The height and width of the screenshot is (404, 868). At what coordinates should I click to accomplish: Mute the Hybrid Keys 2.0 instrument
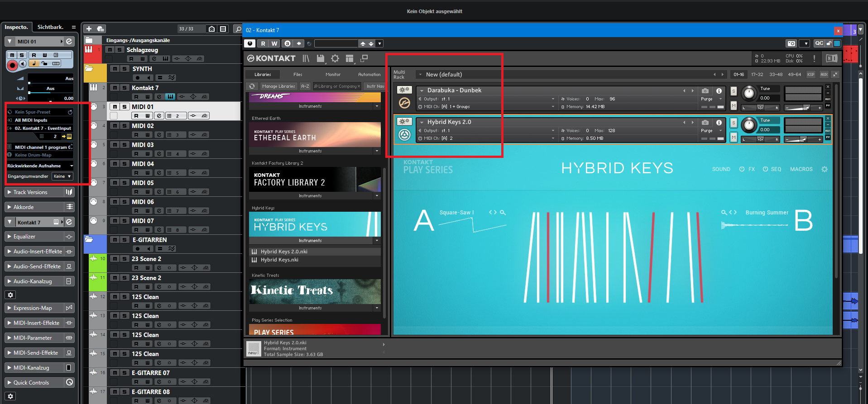pos(734,138)
